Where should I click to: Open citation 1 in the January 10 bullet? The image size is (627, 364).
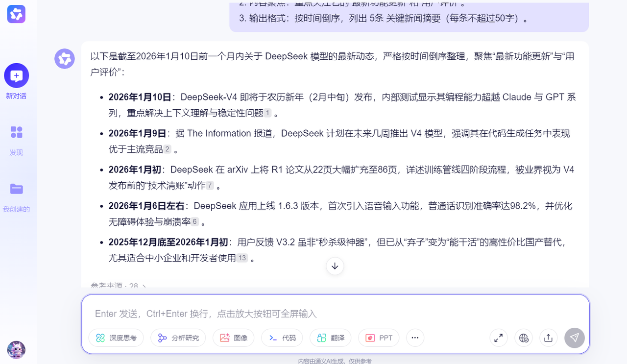tap(267, 113)
